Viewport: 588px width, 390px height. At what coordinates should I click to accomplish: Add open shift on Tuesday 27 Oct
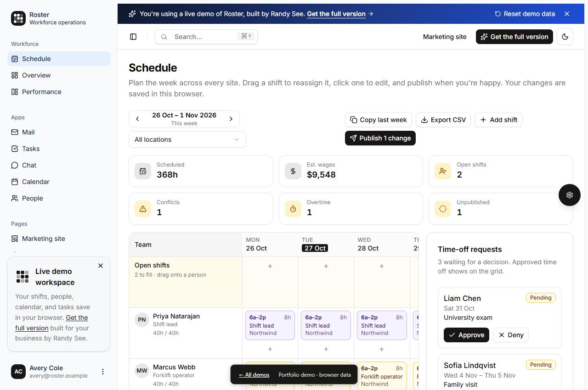coord(326,266)
